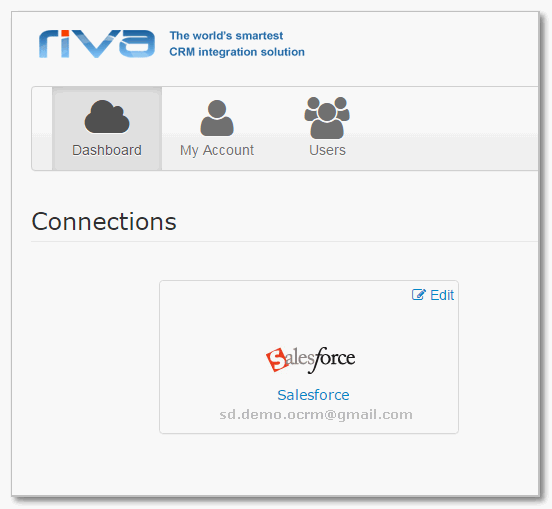
Task: Switch to the My Account tab
Action: click(x=217, y=128)
